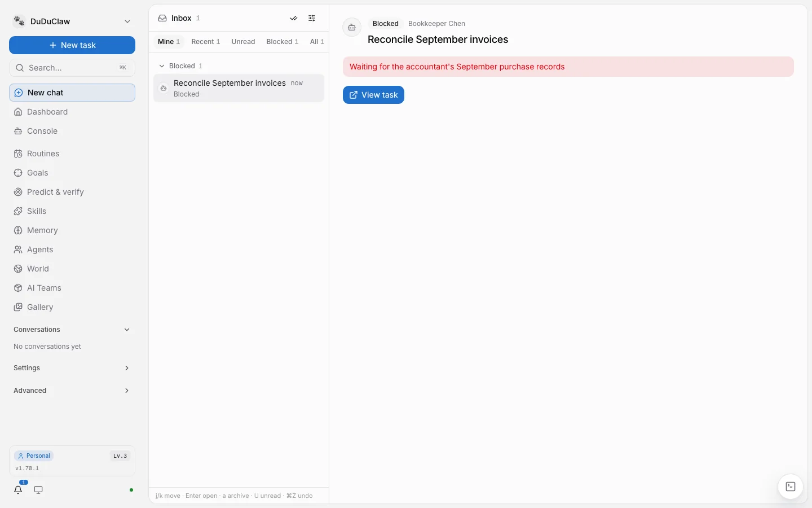Switch to the All tab
Screen dimensions: 812x508
tap(317, 42)
